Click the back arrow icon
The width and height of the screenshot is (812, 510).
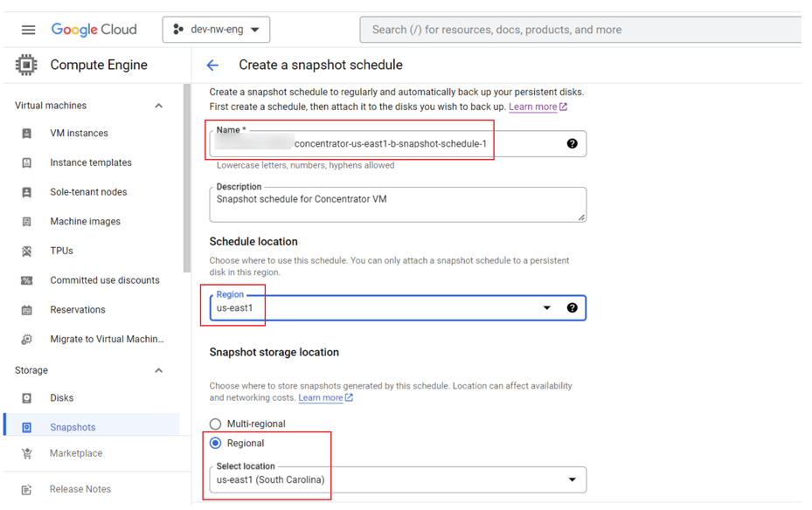(212, 65)
